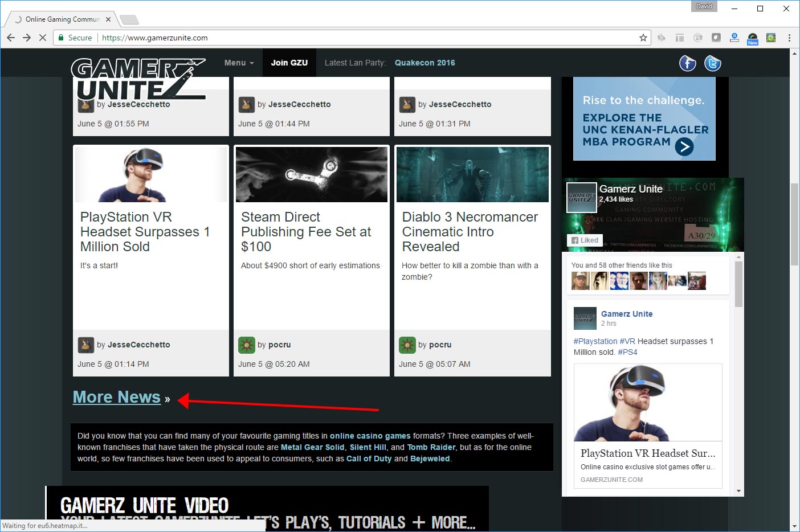Open Gamerz Unite page title in Facebook widget
800x532 pixels.
point(631,189)
